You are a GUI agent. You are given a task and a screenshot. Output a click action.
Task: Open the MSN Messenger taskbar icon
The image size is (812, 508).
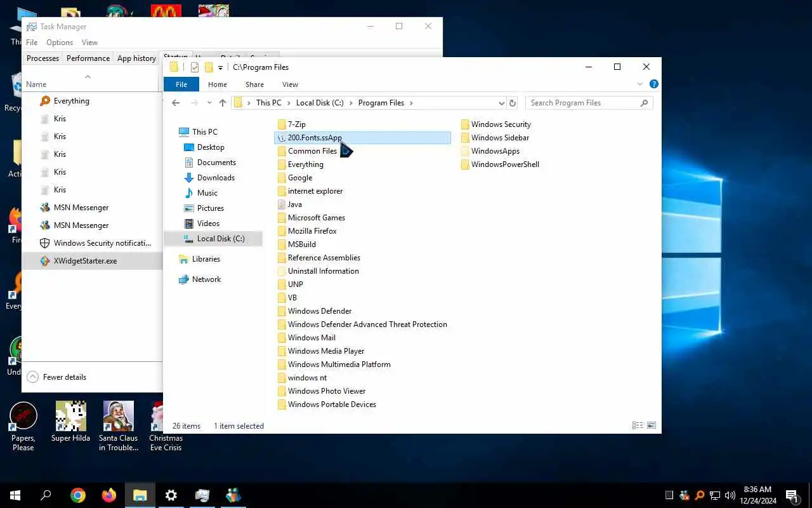(233, 495)
